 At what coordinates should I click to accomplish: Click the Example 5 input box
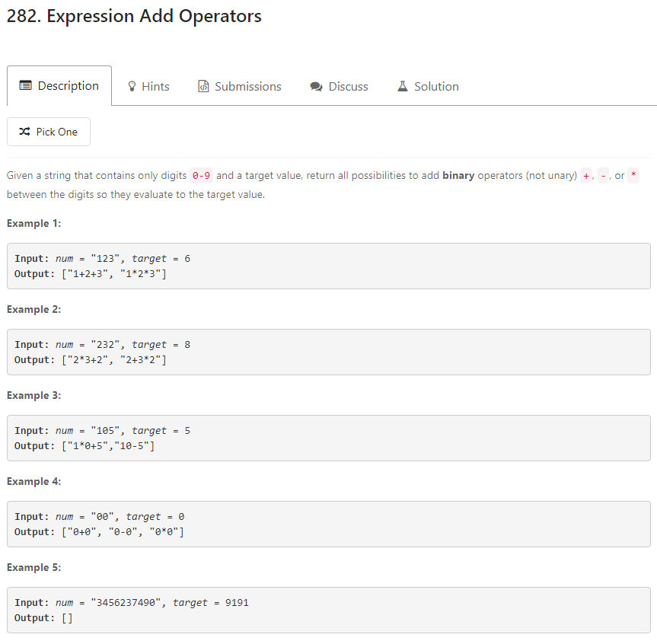328,610
